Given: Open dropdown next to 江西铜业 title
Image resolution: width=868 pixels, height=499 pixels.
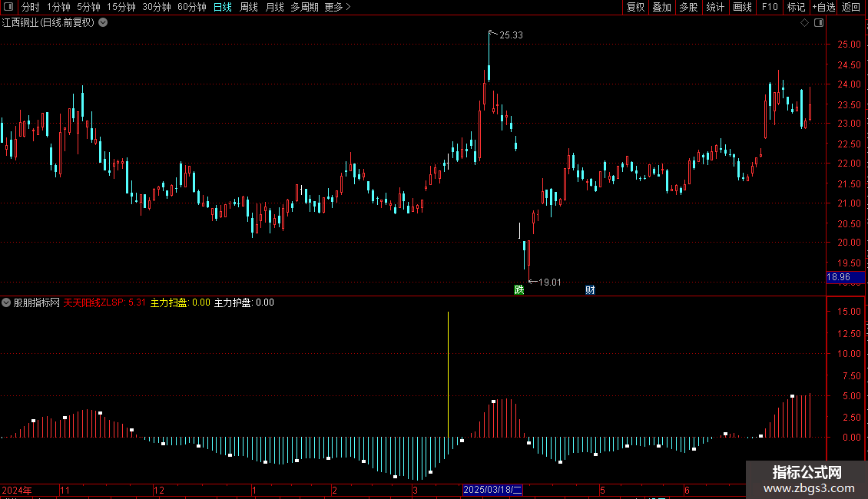Looking at the screenshot, I should [103, 23].
